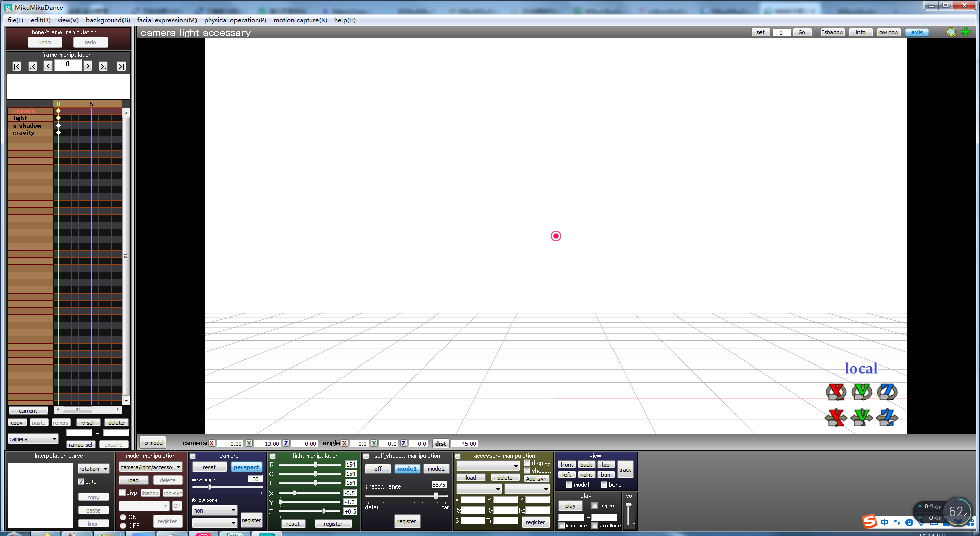
Task: Jump to the first frame using |< icon
Action: 17,66
